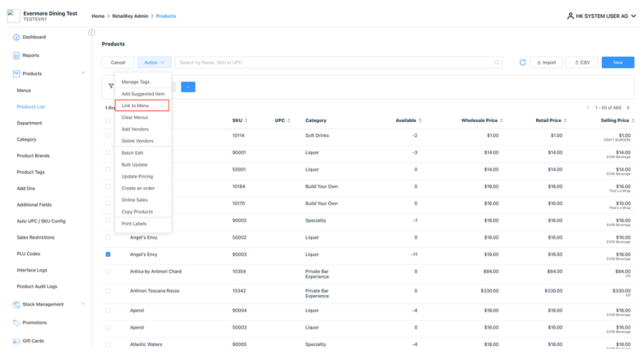Open the HK SYSTEM USER AG menu

598,16
